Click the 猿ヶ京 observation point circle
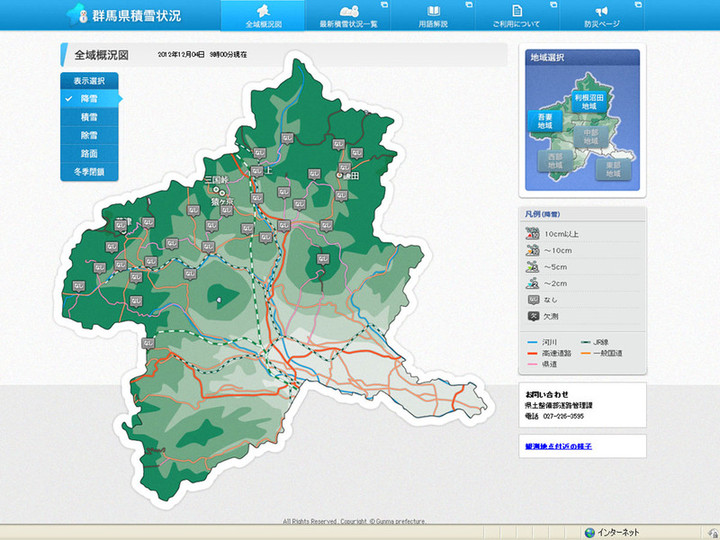Screen dimensions: 720x540 click(222, 193)
